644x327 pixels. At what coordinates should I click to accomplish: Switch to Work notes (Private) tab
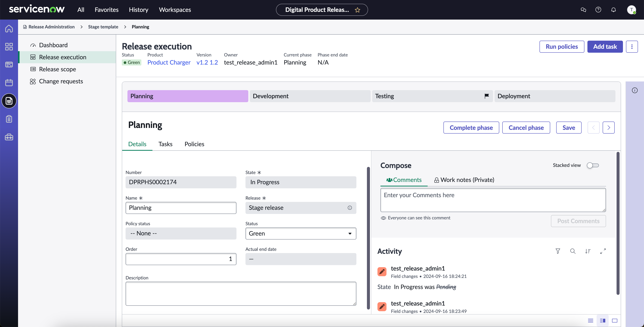tap(464, 180)
